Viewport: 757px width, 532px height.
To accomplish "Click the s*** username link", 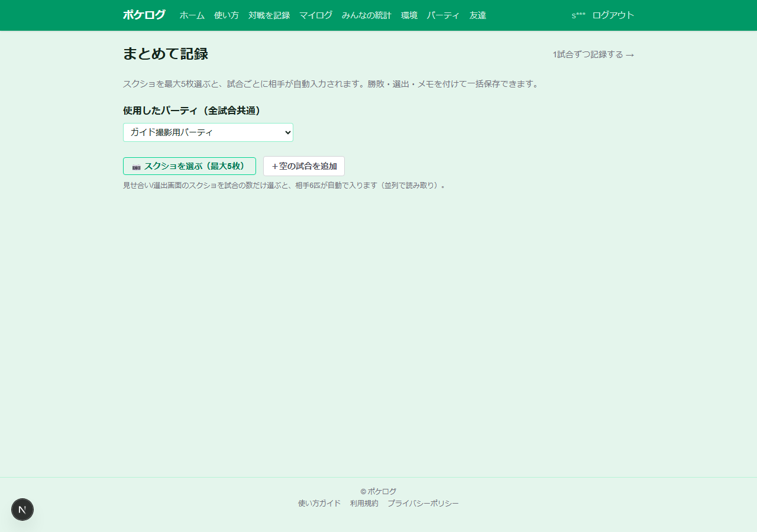I will [578, 15].
